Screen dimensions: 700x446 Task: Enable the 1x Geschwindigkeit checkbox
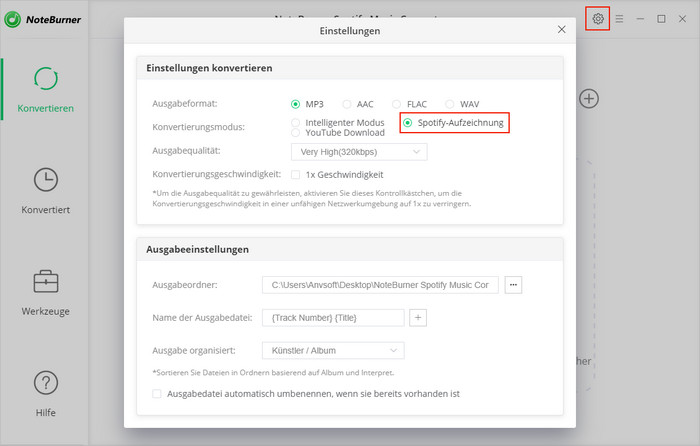295,174
